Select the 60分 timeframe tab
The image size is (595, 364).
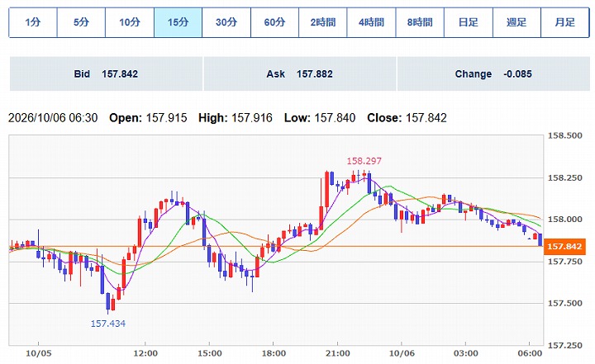pos(274,22)
